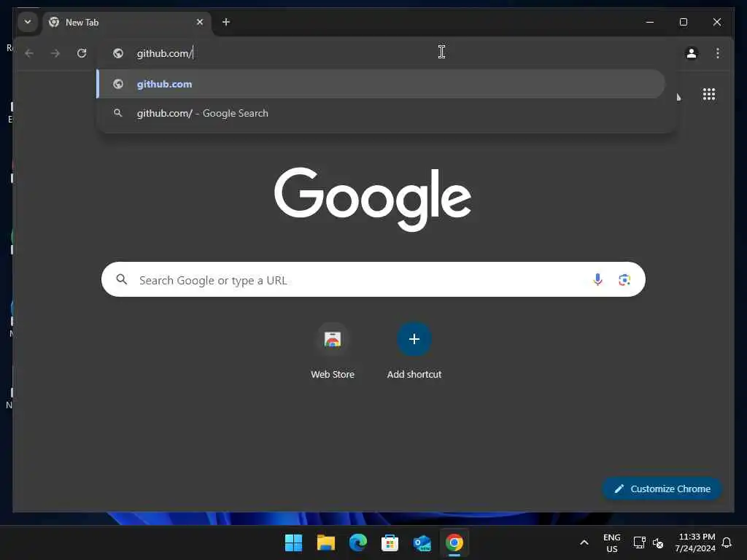Open the Google apps grid

click(x=708, y=94)
